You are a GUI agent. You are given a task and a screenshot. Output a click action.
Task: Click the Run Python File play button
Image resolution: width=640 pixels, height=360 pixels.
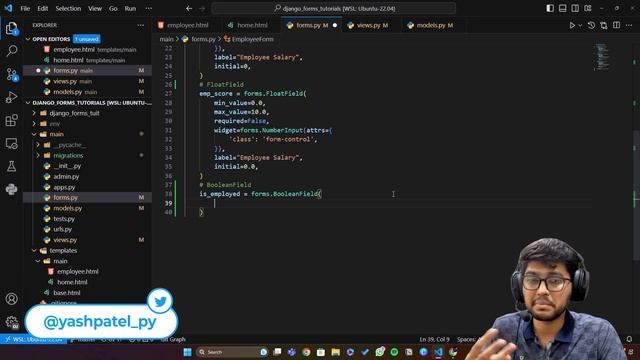coord(572,25)
